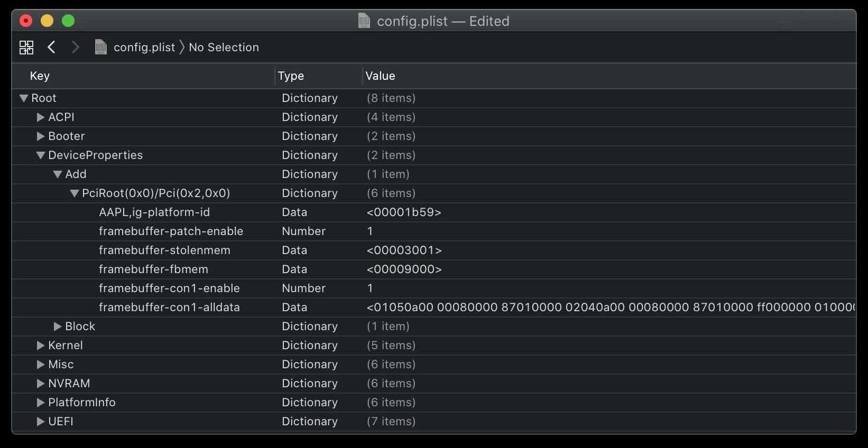The image size is (868, 448).
Task: Select the framebuffer-stolenmem key
Action: [164, 250]
